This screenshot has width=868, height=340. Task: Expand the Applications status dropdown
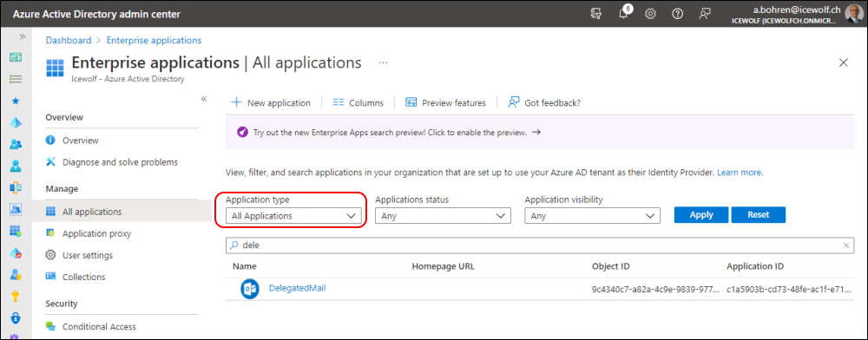(443, 216)
